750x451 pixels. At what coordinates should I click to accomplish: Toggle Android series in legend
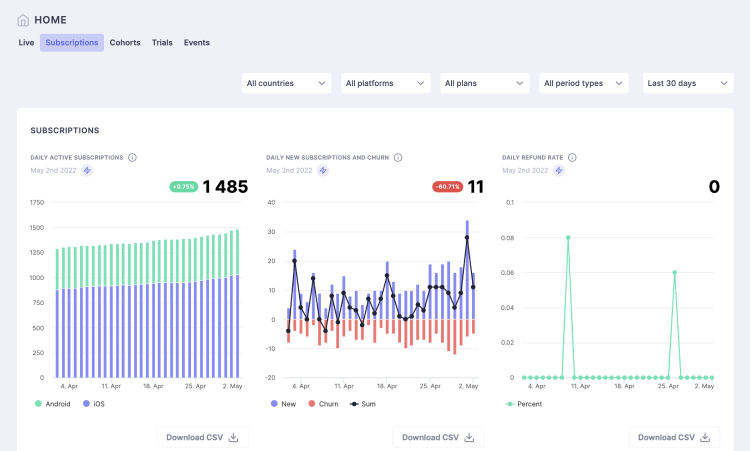click(53, 404)
